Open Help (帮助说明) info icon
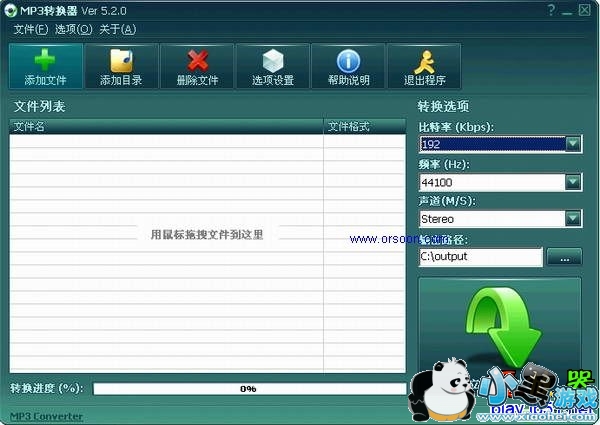 point(348,61)
